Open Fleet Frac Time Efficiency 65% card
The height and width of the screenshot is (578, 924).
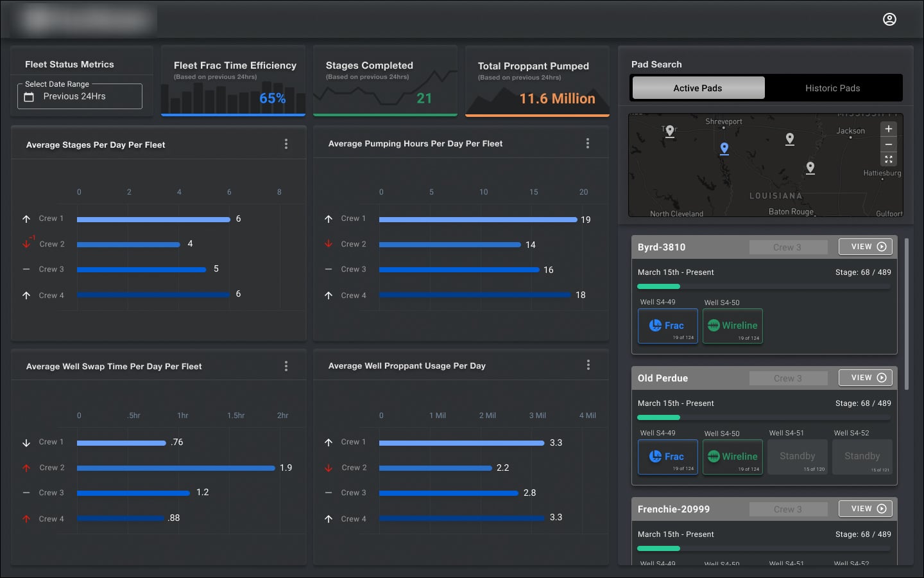pos(233,81)
